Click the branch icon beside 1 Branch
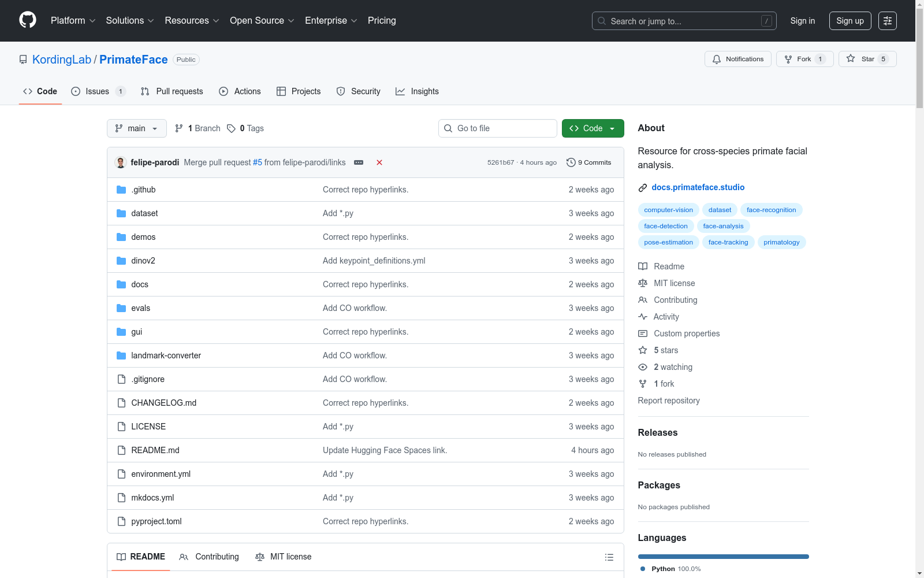924x578 pixels. [x=179, y=128]
